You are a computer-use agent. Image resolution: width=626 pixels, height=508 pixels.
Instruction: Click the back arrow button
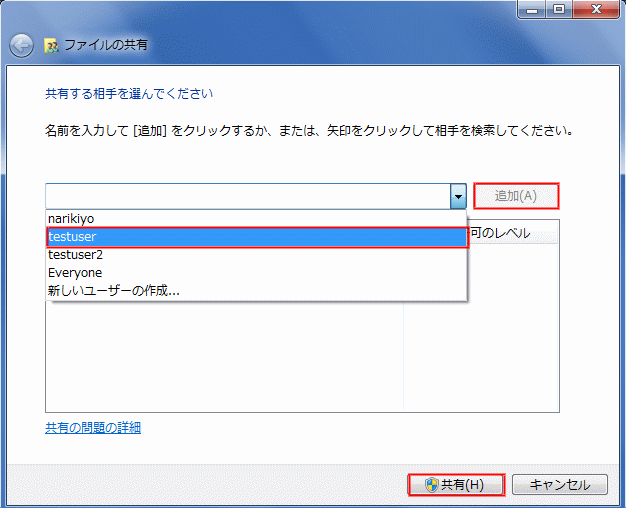(21, 46)
